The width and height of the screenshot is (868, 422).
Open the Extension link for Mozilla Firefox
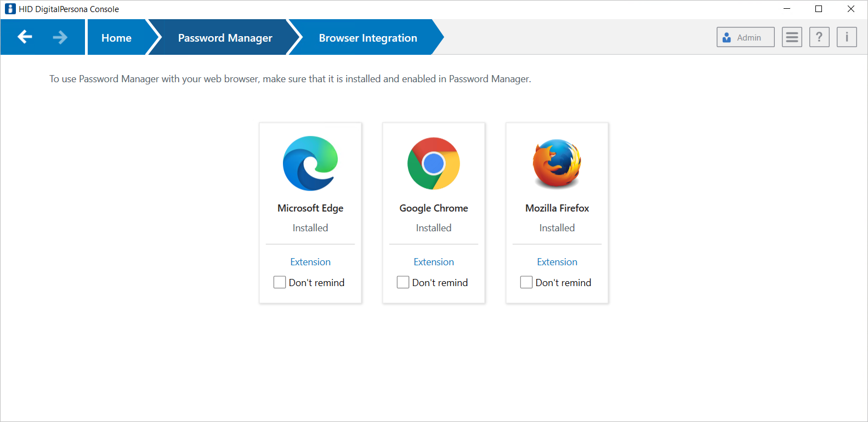(x=557, y=262)
